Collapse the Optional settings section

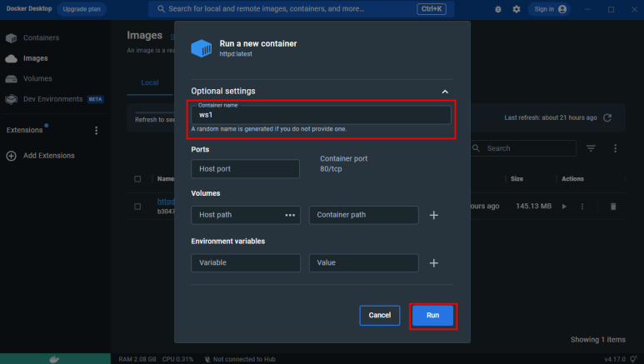(x=445, y=92)
